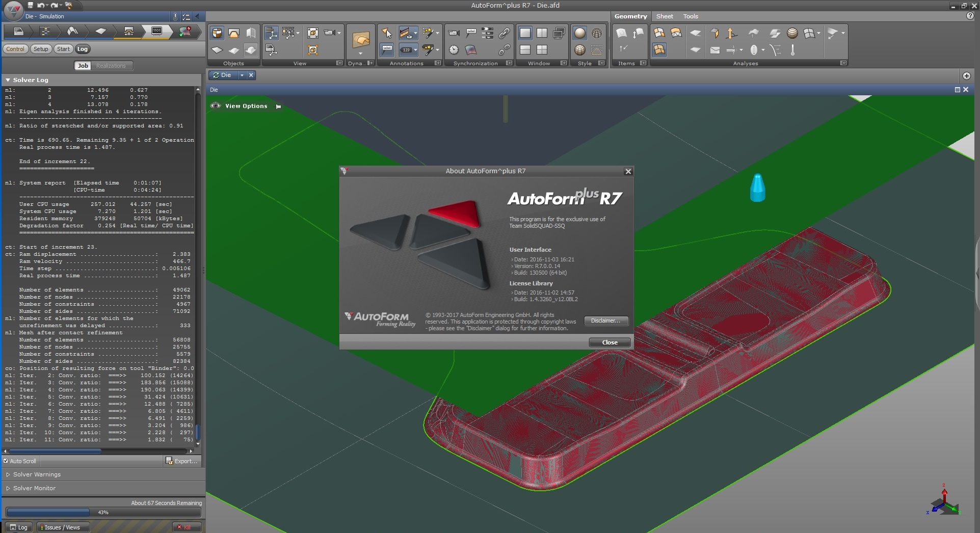The height and width of the screenshot is (533, 980).
Task: Toggle the thermometer icon in Die header
Action: 175,16
